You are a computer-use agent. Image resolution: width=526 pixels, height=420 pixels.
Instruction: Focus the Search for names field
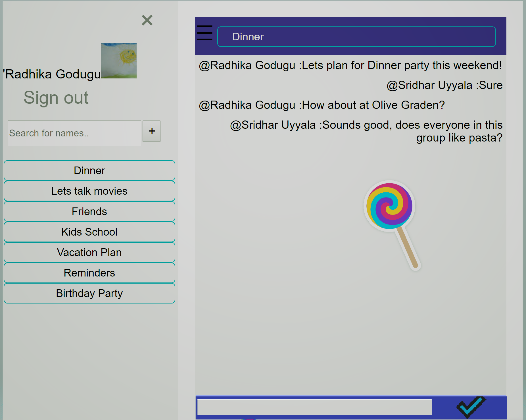click(x=74, y=133)
